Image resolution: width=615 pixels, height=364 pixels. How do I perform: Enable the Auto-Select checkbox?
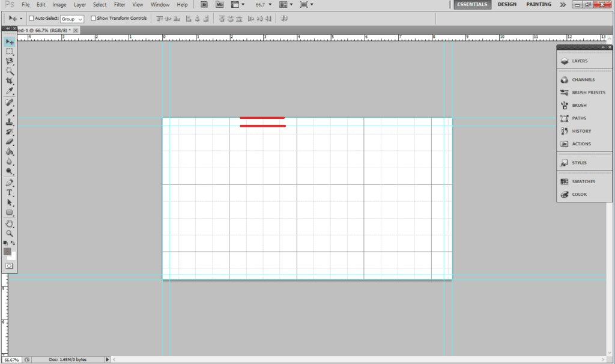click(x=31, y=19)
